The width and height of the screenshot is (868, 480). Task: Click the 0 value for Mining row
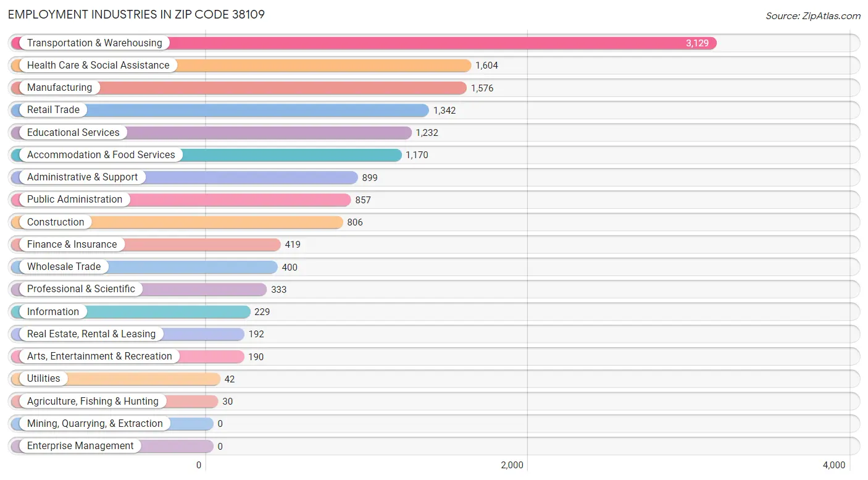point(220,424)
